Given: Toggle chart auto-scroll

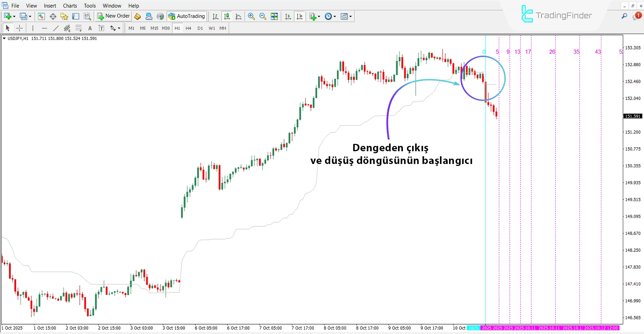Looking at the screenshot, I should pos(288,16).
